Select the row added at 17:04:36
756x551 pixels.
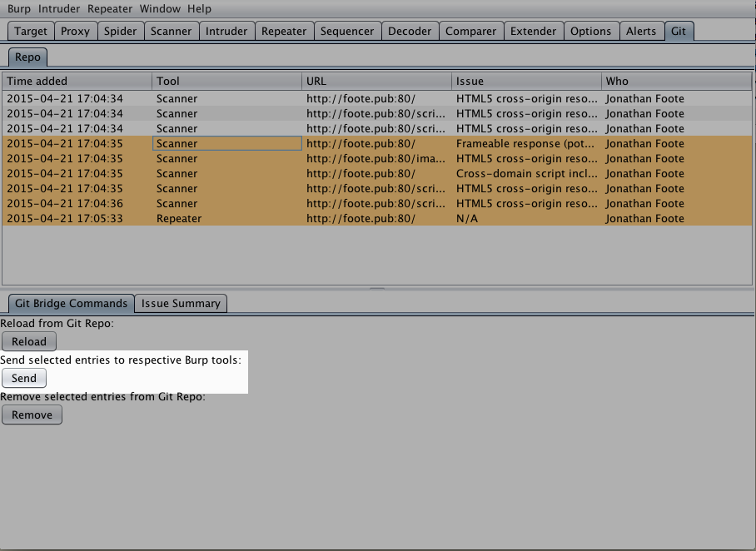pyautogui.click(x=377, y=203)
